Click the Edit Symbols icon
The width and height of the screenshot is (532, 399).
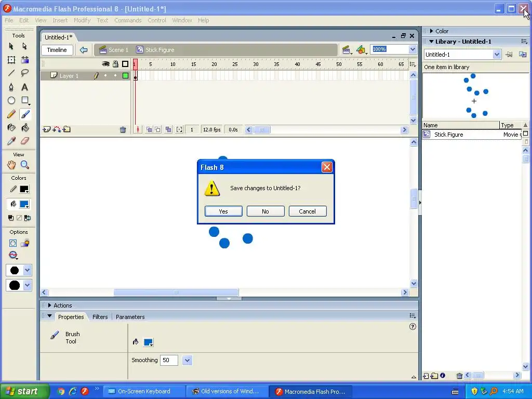click(362, 50)
